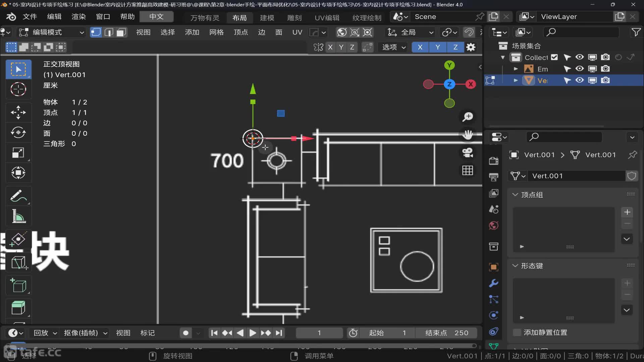Select the Measure ruler tool
Viewport: 644px width, 362px height.
(x=18, y=216)
